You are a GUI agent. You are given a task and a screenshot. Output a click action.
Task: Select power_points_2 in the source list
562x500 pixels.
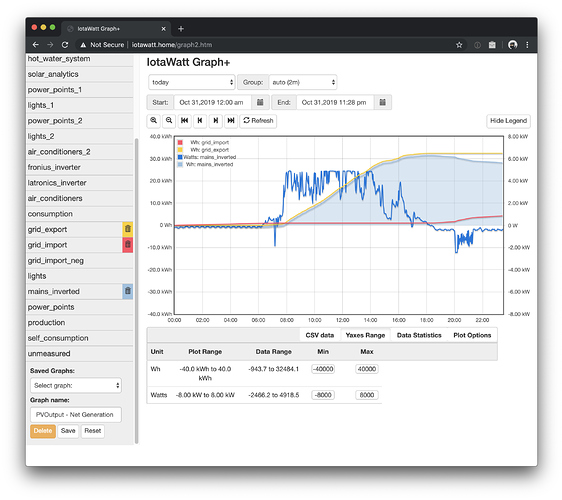click(80, 121)
